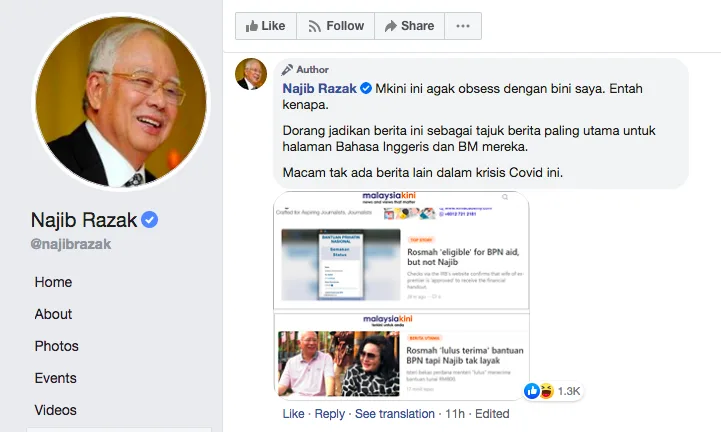Open the 1.3K reactions like icon
This screenshot has width=721, height=432.
(532, 391)
